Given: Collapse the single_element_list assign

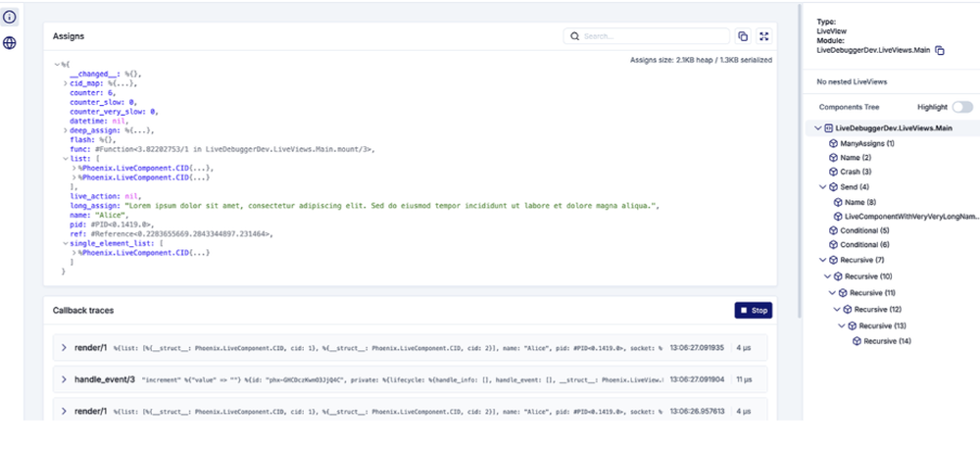Looking at the screenshot, I should 65,243.
